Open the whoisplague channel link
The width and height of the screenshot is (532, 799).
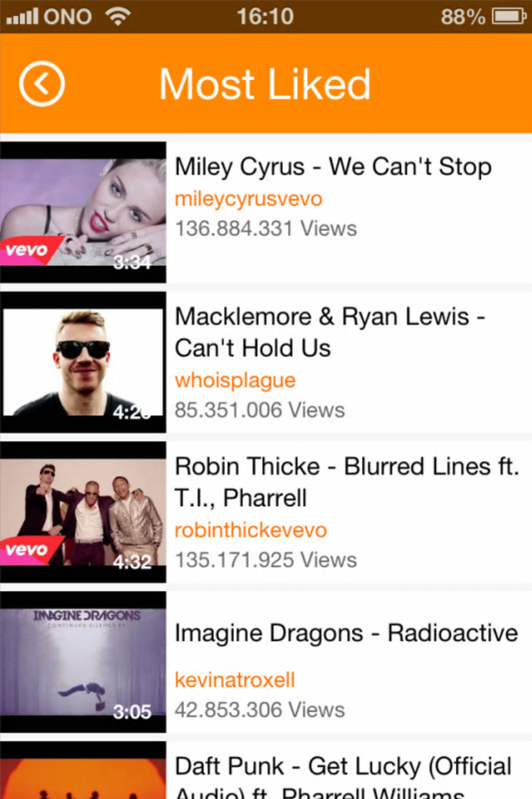pyautogui.click(x=235, y=380)
